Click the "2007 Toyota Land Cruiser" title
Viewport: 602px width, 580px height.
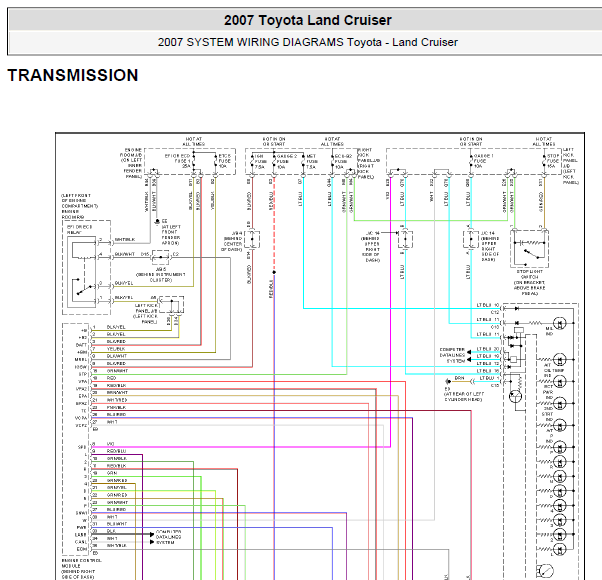click(x=308, y=20)
